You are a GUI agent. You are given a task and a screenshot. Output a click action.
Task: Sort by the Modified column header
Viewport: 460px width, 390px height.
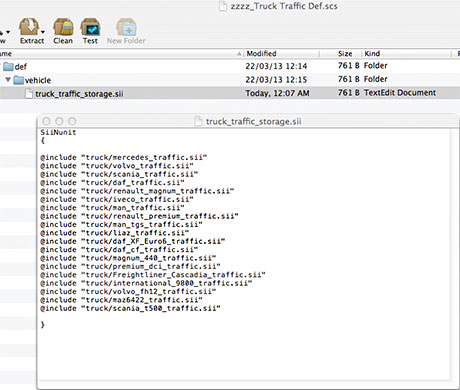point(261,54)
